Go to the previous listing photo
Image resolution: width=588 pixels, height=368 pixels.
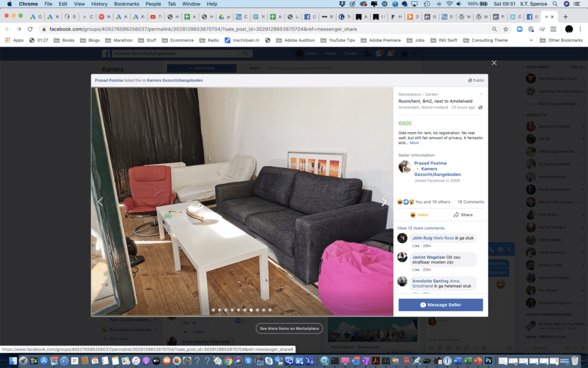point(100,202)
